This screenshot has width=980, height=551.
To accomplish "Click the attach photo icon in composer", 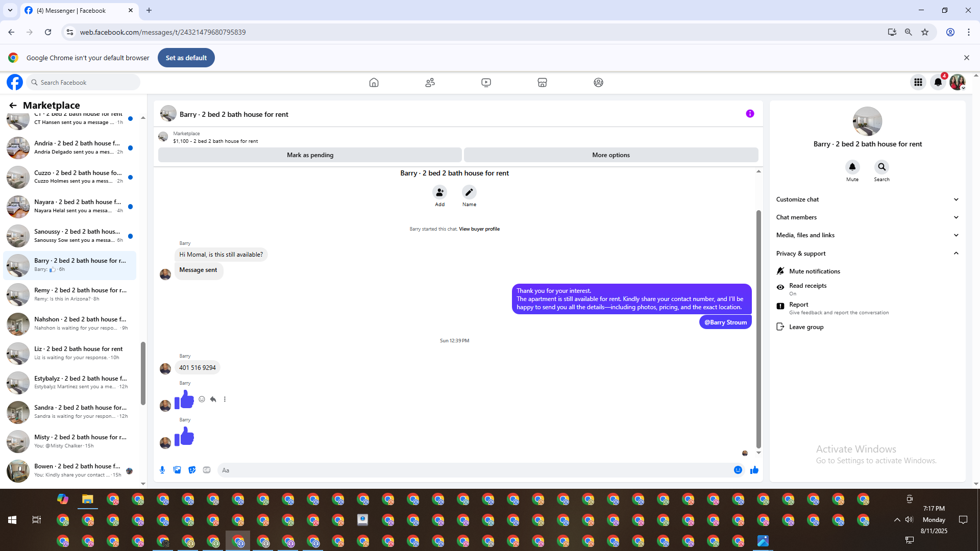I will click(177, 470).
